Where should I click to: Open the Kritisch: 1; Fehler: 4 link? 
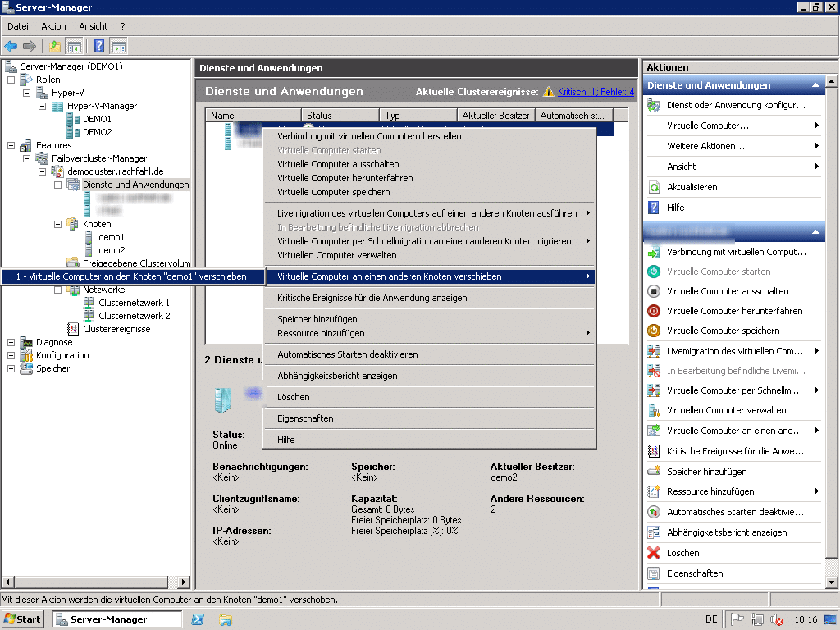tap(596, 92)
